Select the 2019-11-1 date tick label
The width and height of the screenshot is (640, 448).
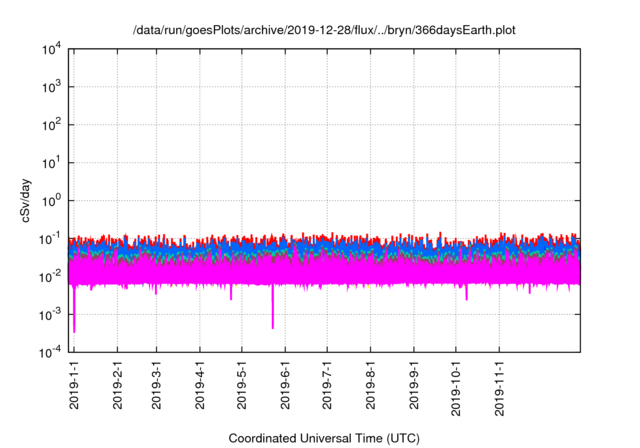498,384
